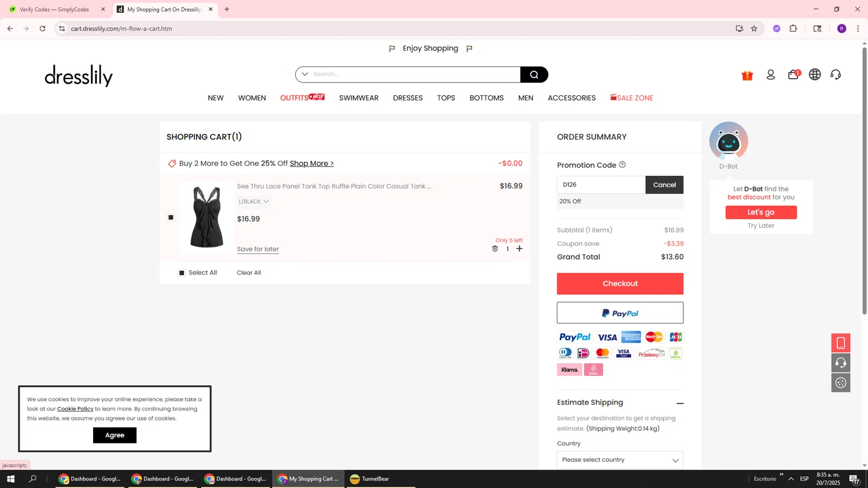Switch to Verify Codes SimplyCodes tab

click(x=55, y=9)
